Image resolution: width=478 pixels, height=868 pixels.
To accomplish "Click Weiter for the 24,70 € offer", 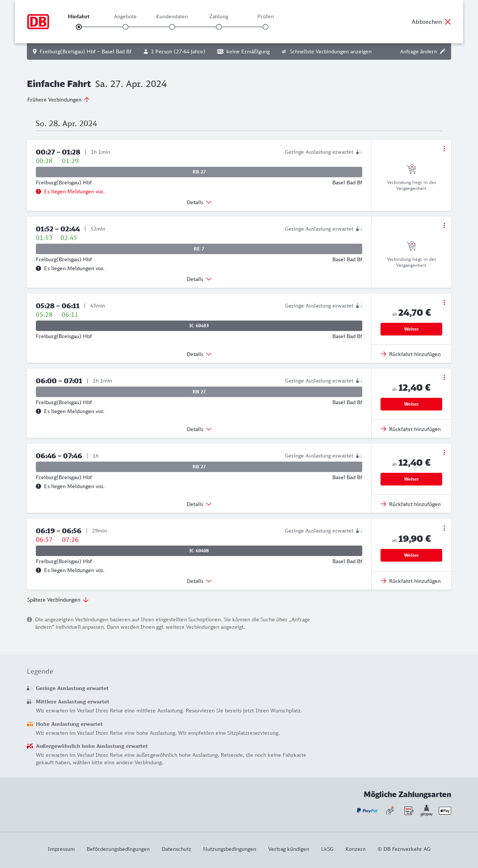I will (x=411, y=329).
